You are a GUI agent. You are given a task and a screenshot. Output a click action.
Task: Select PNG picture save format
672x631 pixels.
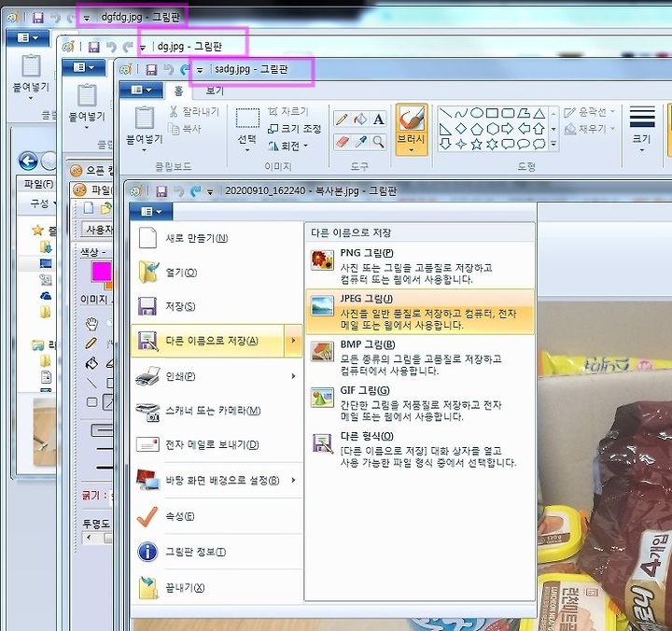[420, 266]
